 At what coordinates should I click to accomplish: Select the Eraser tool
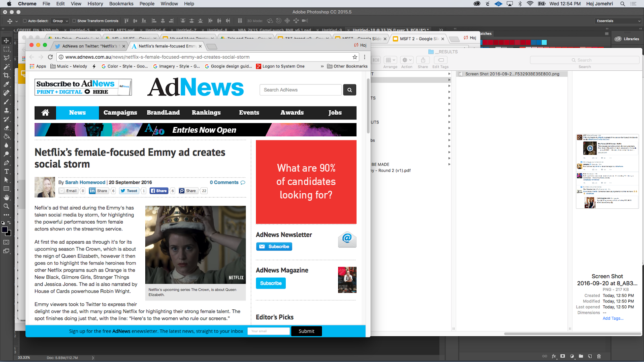6,128
